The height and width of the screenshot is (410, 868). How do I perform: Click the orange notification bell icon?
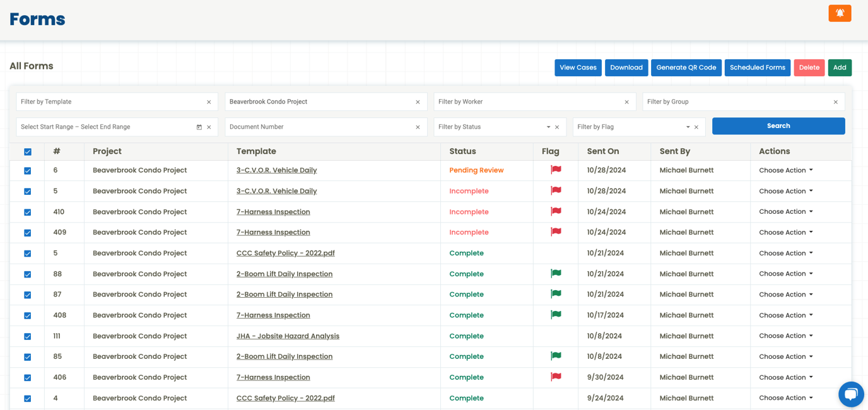click(840, 13)
